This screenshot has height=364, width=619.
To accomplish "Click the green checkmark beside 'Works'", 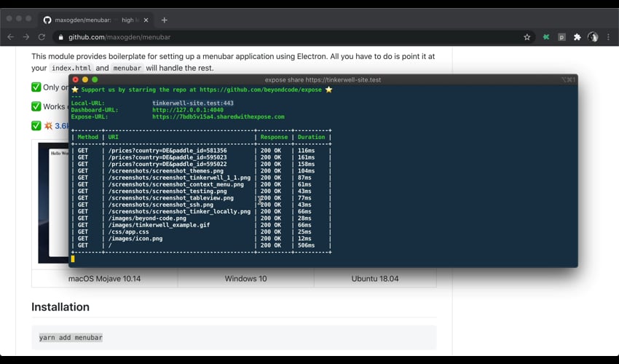I will (36, 106).
